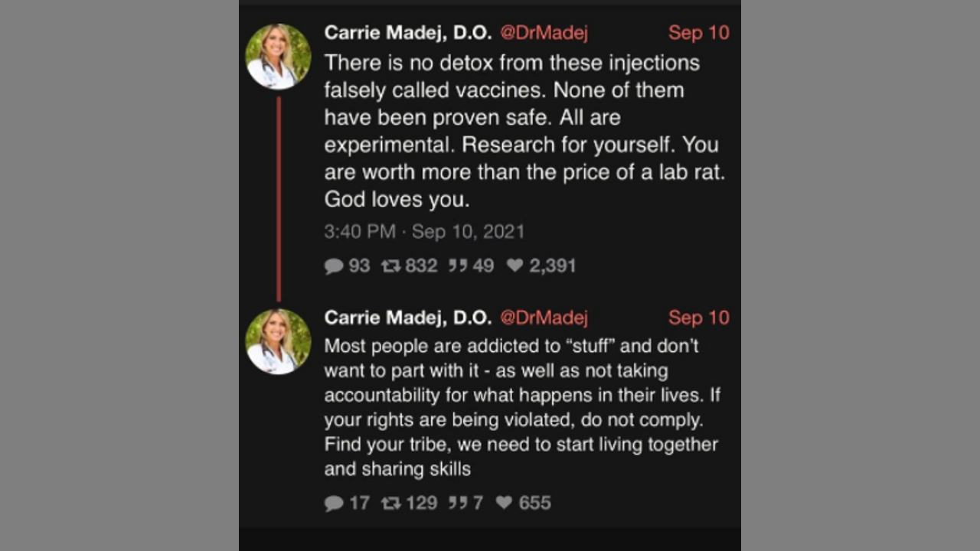Click the reply bubble icon showing 17 replies
This screenshot has height=551, width=980.
click(x=334, y=503)
